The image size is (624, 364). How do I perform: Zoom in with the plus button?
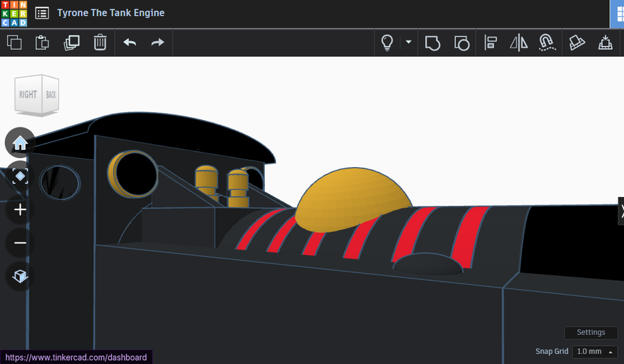20,209
